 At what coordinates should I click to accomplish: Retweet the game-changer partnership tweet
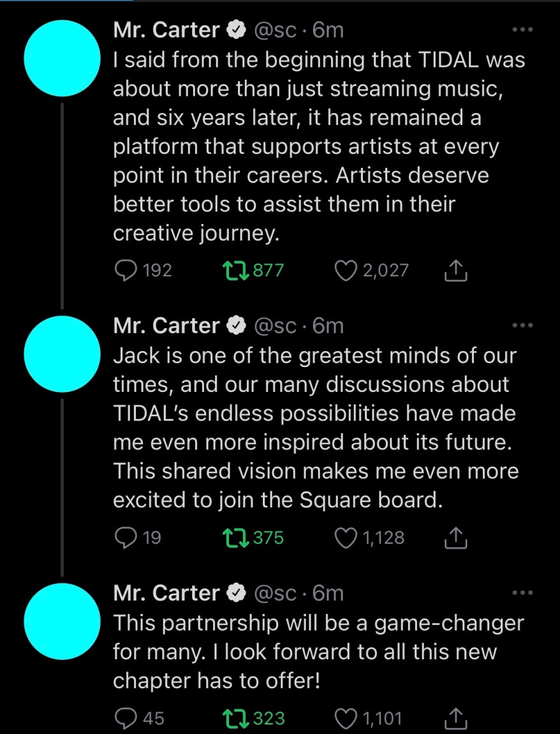(x=237, y=718)
